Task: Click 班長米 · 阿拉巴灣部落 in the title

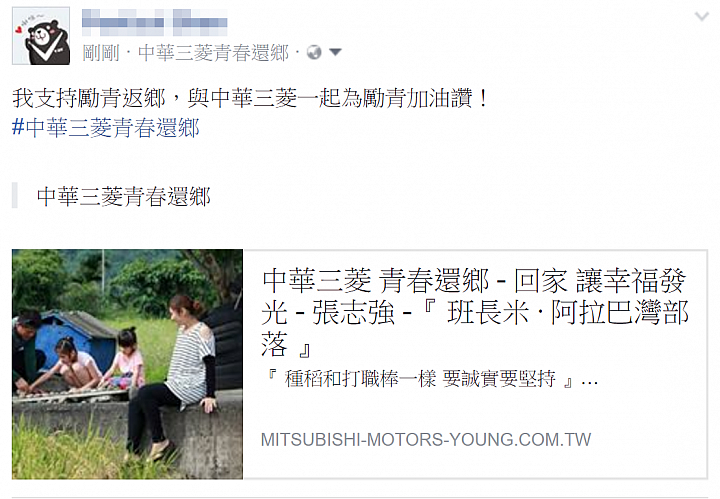Action: tap(567, 314)
